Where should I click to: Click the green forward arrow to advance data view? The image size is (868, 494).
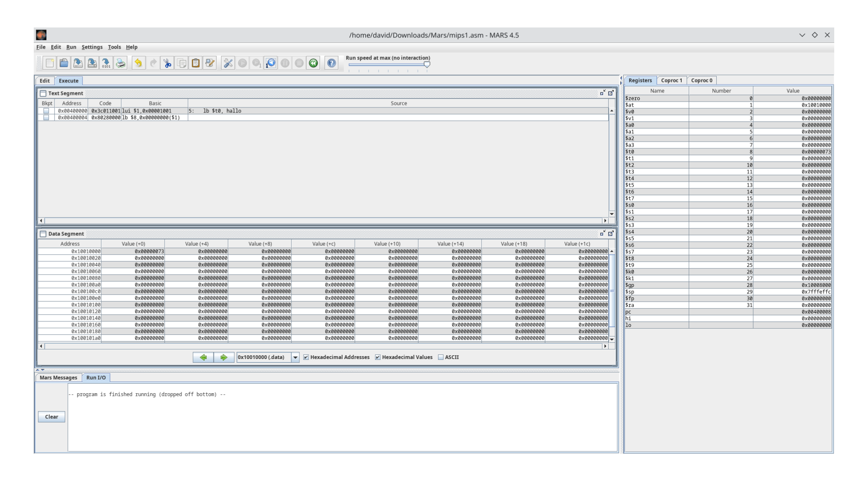point(224,357)
